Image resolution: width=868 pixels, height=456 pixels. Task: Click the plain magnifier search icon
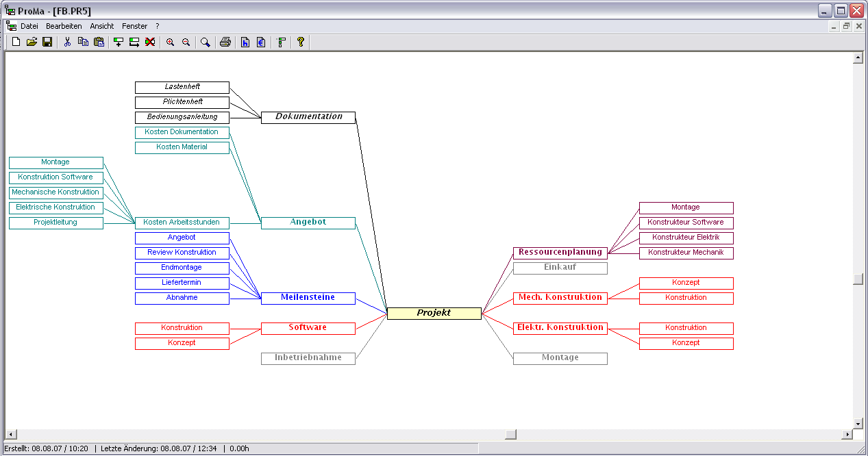coord(205,42)
